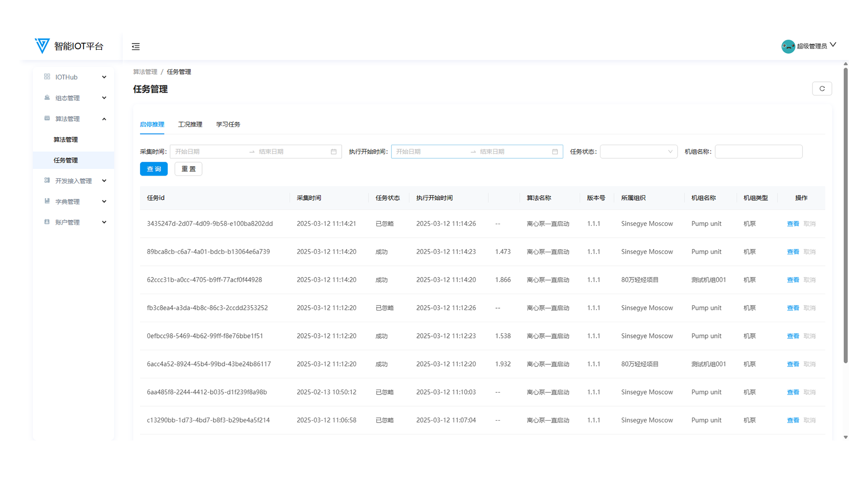The height and width of the screenshot is (488, 868).
Task: Click the IOTHub grid icon
Action: pyautogui.click(x=47, y=77)
